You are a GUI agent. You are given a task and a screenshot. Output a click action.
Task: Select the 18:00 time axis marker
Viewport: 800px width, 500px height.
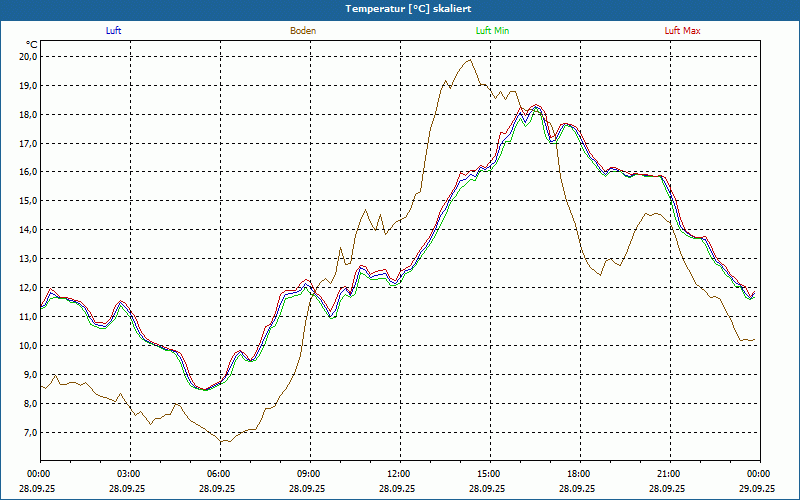tap(578, 474)
